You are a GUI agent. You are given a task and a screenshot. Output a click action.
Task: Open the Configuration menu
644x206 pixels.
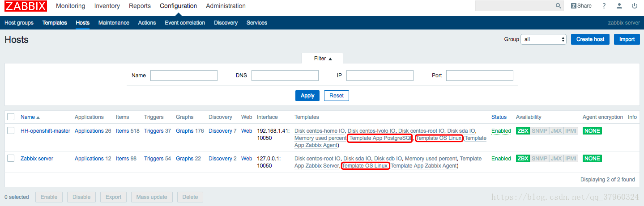point(178,6)
